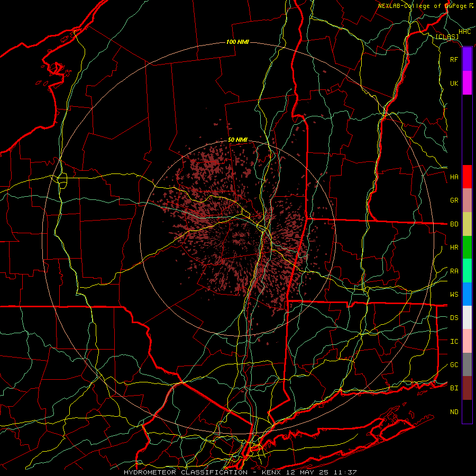Click the BI brown legend swatch
This screenshot has width=476, height=476.
pyautogui.click(x=467, y=388)
